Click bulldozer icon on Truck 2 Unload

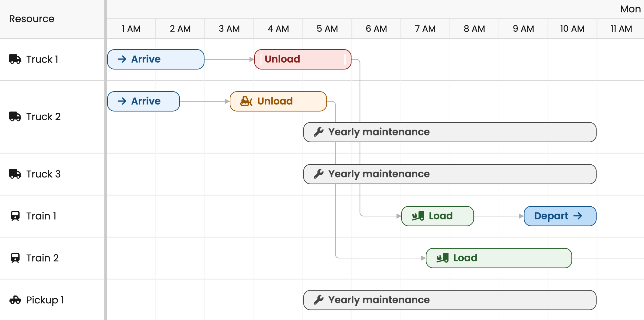(x=246, y=101)
